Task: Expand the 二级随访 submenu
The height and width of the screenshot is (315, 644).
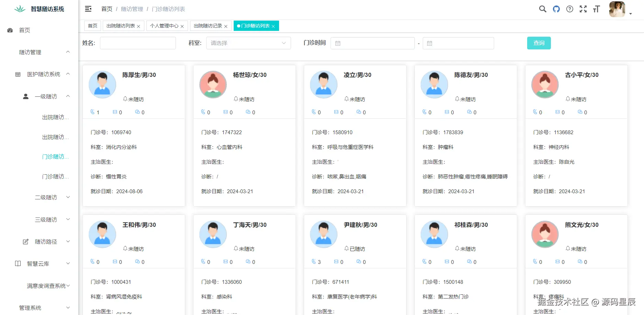Action: click(x=39, y=197)
